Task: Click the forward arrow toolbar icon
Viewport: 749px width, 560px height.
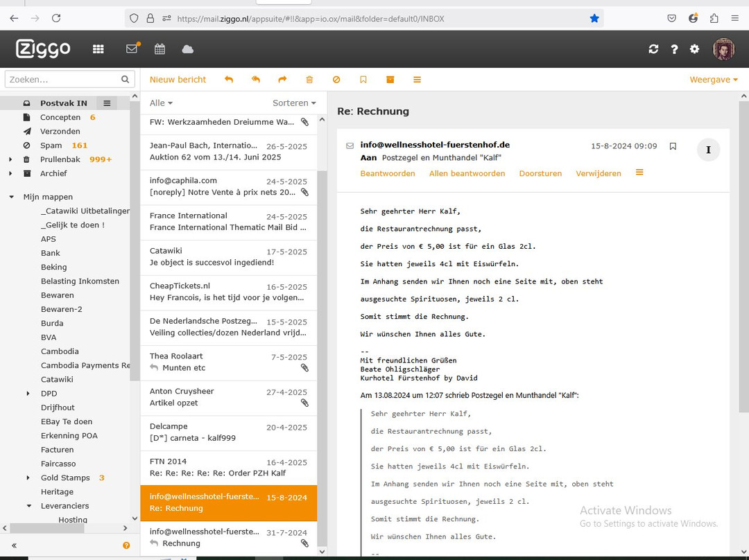Action: 282,80
